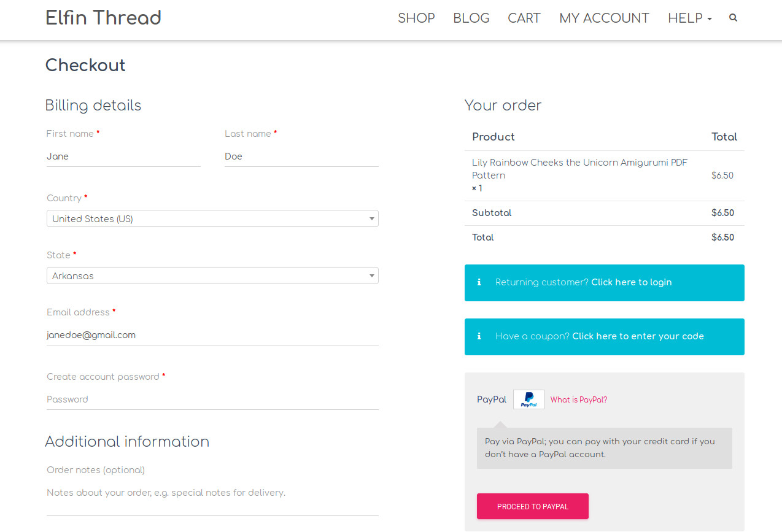The height and width of the screenshot is (532, 782).
Task: Click the Proceed to PayPal button
Action: click(533, 506)
